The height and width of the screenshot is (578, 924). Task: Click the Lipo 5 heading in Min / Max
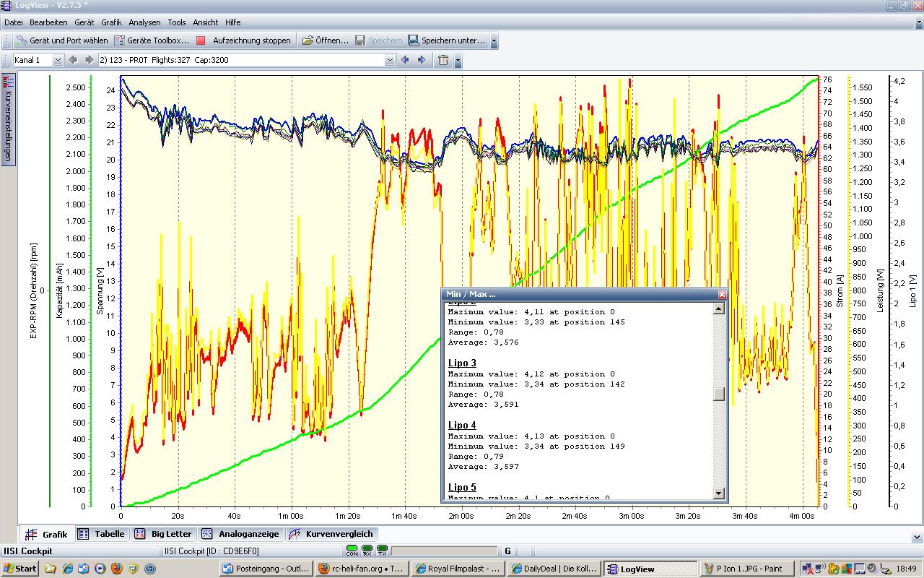tap(462, 487)
